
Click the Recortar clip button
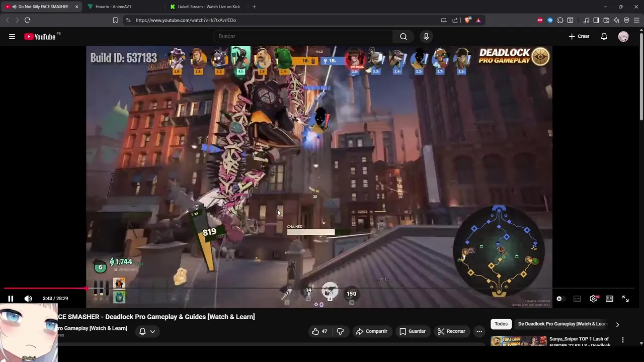pos(451,331)
